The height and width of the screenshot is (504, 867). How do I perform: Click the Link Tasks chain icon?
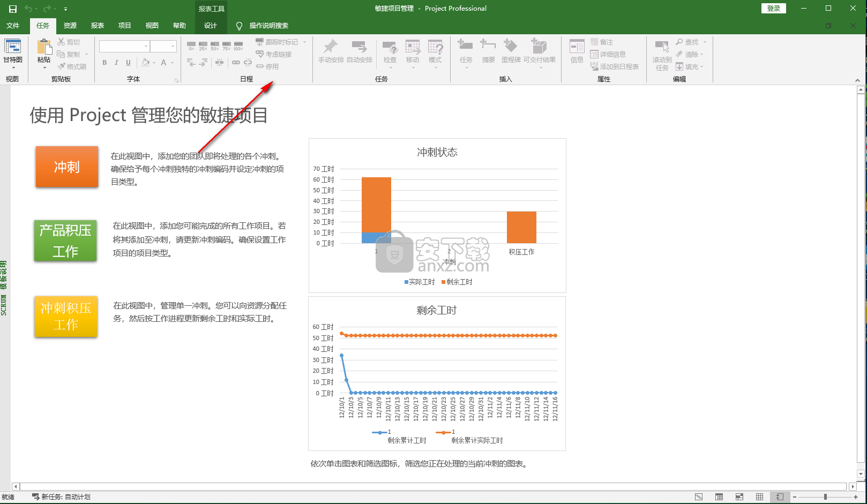point(236,63)
